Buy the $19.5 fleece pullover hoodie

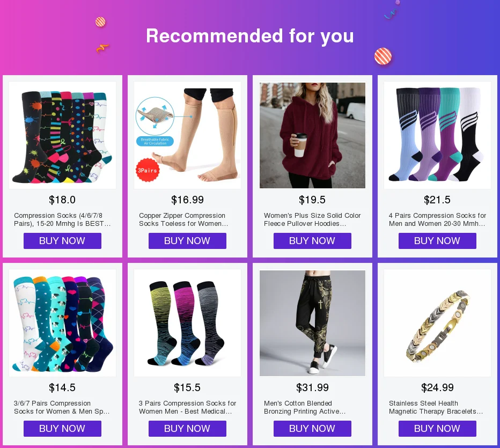pyautogui.click(x=312, y=241)
